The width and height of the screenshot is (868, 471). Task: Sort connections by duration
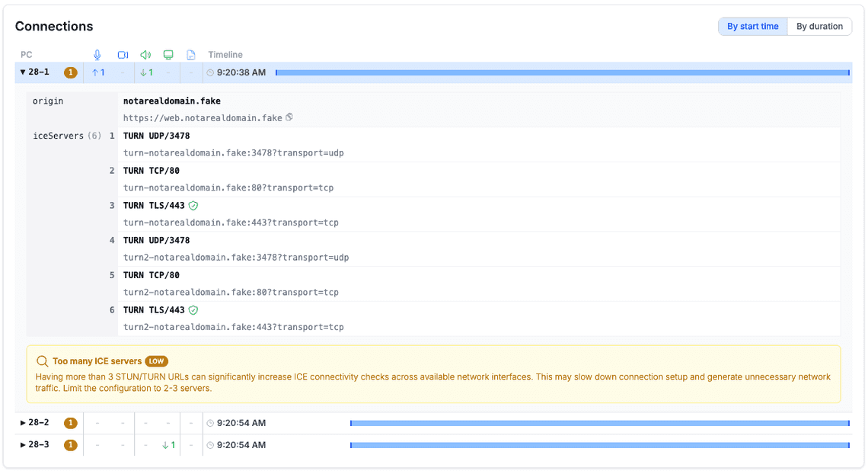pos(819,27)
